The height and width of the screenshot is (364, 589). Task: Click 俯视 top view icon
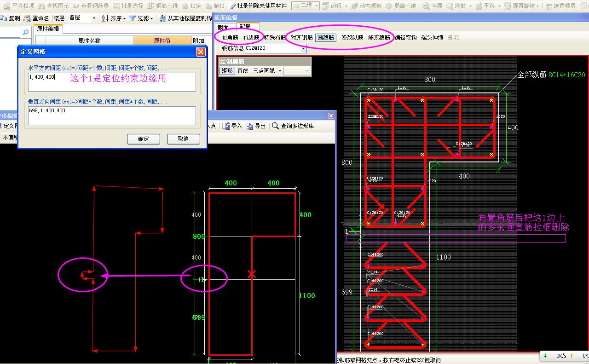324,6
